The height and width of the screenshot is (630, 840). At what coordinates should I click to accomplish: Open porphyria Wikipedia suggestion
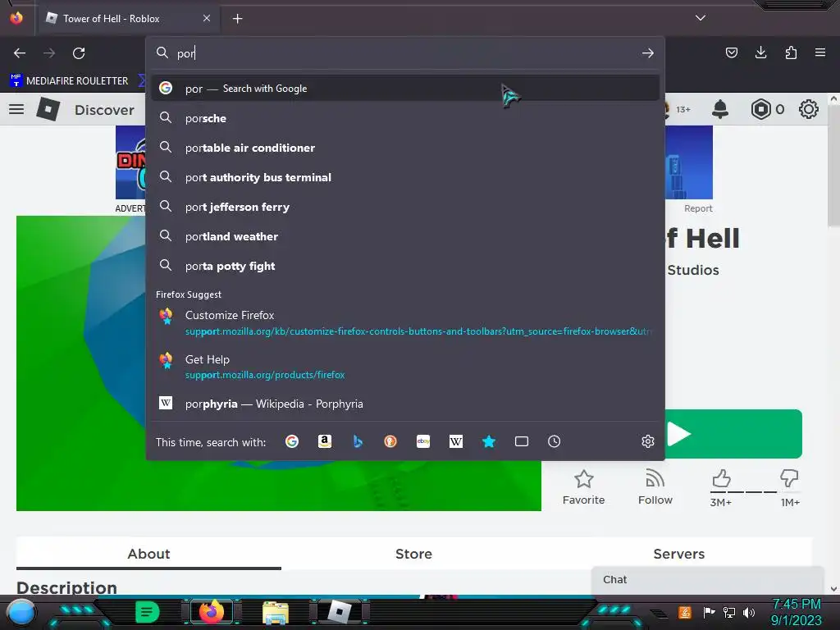click(405, 404)
